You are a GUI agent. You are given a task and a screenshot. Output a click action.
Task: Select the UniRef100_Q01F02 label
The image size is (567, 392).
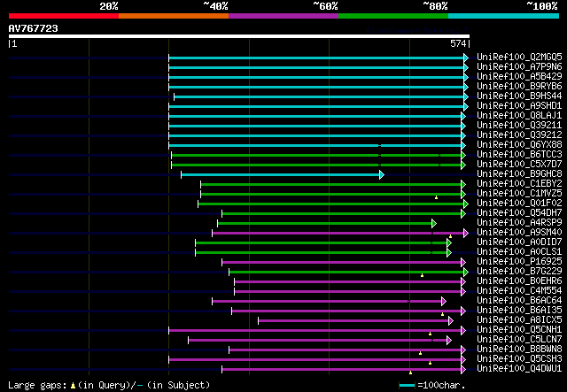pos(519,204)
